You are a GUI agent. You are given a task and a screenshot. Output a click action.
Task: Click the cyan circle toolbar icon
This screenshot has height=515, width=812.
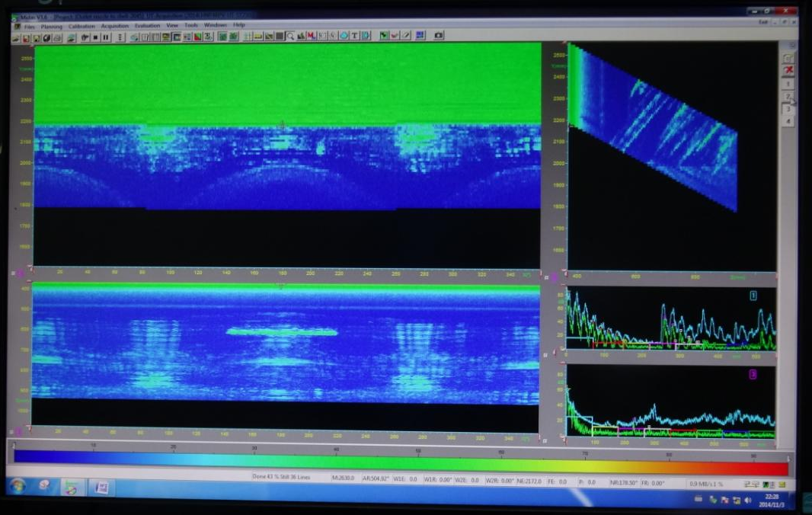(x=344, y=36)
